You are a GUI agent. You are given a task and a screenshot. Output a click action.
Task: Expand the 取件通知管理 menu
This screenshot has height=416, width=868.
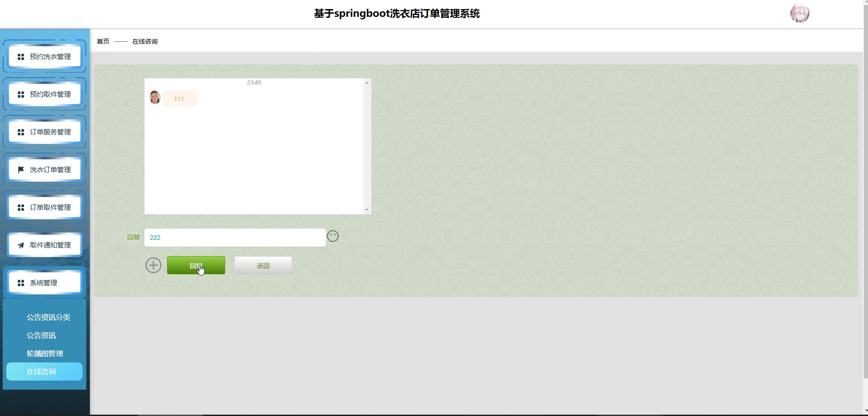44,245
